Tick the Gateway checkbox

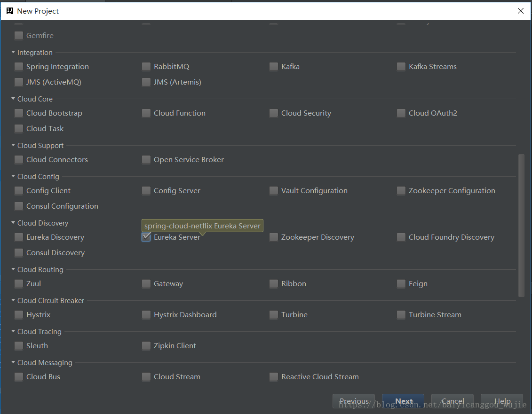tap(146, 283)
